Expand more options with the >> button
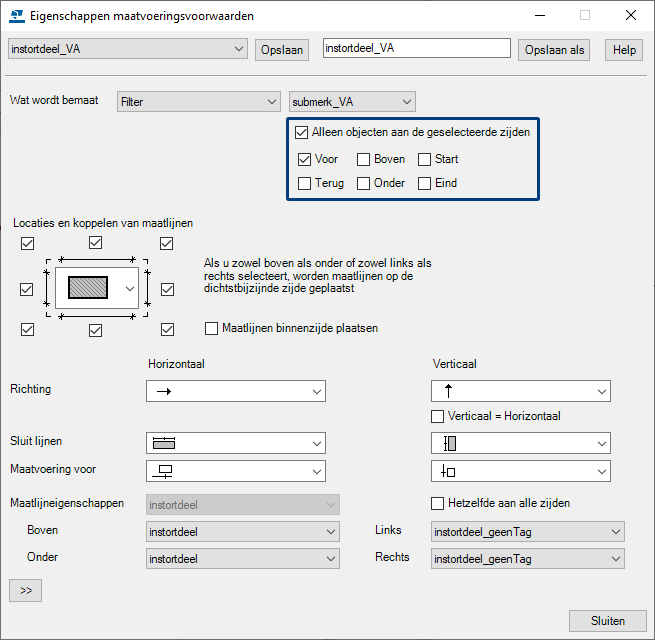655x640 pixels. click(x=25, y=591)
